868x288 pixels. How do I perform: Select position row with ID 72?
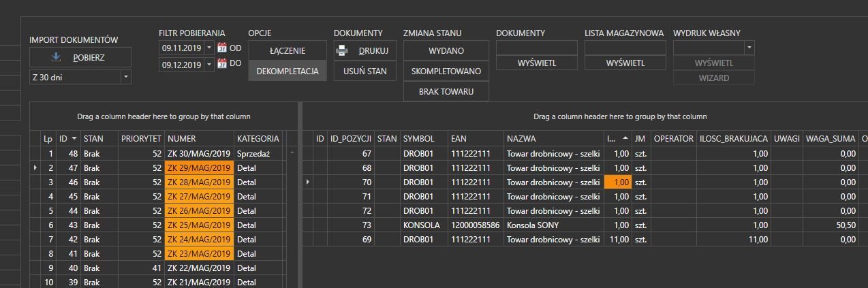pyautogui.click(x=585, y=210)
